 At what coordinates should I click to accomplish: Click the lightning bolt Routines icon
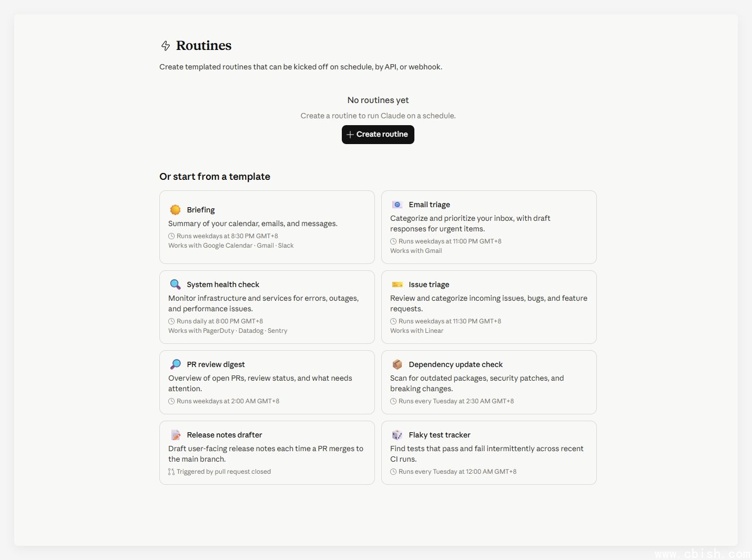click(x=166, y=46)
